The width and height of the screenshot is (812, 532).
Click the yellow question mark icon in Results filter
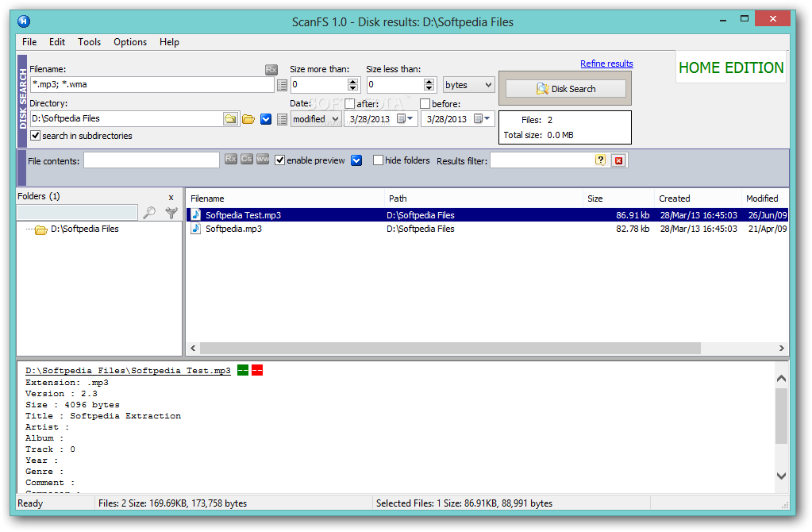pyautogui.click(x=600, y=160)
